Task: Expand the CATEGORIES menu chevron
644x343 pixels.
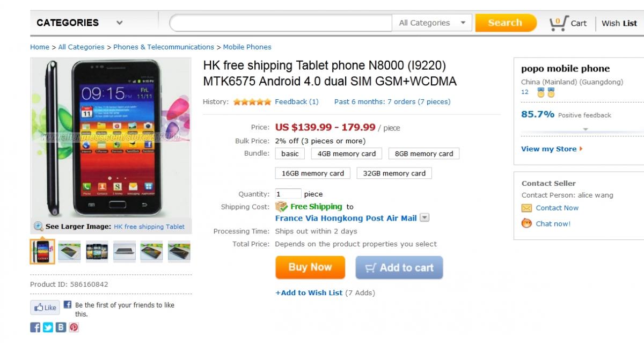Action: [119, 23]
